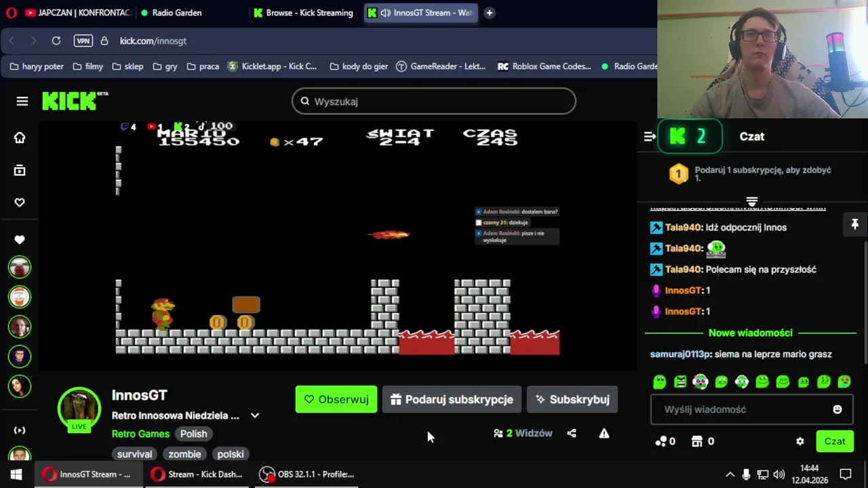Screen dimensions: 868x488
Task: Open gry bookmark folder
Action: pyautogui.click(x=165, y=66)
